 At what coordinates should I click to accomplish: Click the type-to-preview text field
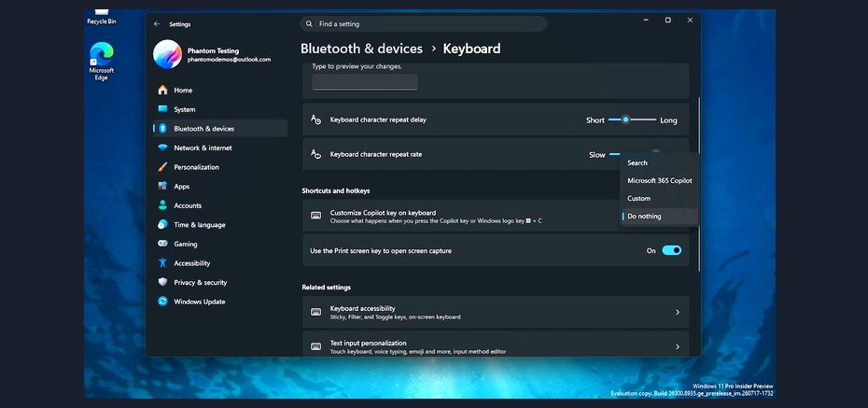[x=365, y=82]
